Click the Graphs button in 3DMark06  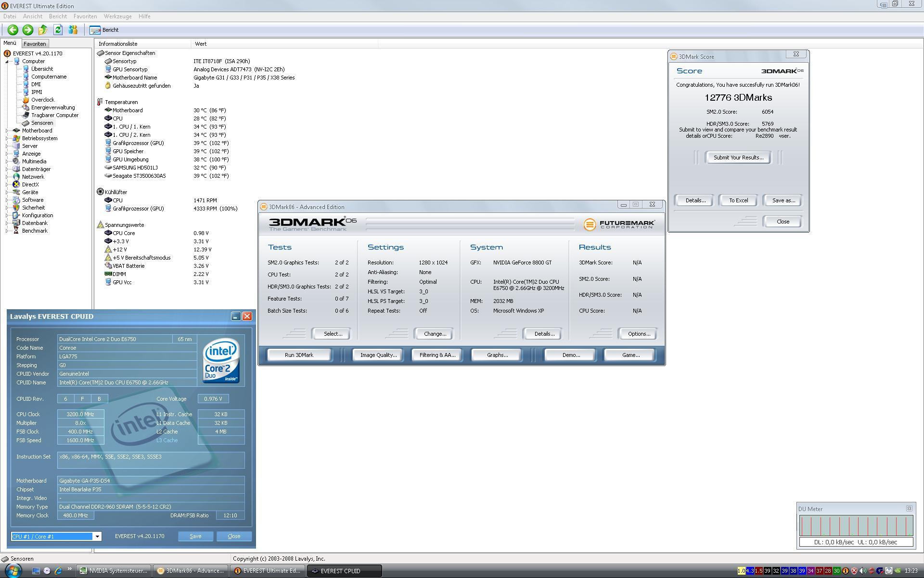(x=497, y=355)
